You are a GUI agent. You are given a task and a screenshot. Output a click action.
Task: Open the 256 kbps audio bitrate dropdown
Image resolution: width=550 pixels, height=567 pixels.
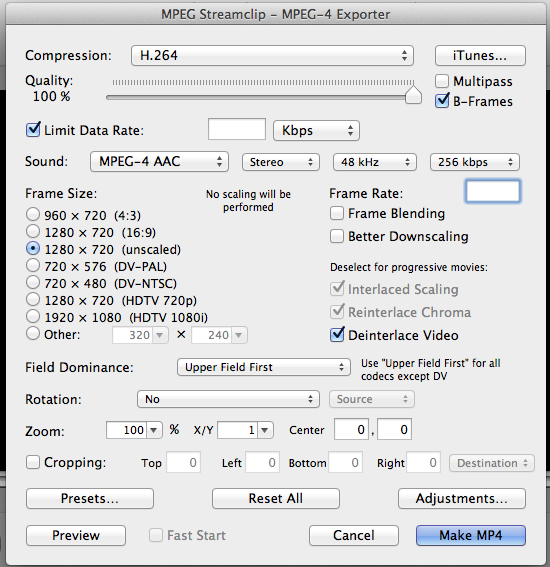coord(475,162)
